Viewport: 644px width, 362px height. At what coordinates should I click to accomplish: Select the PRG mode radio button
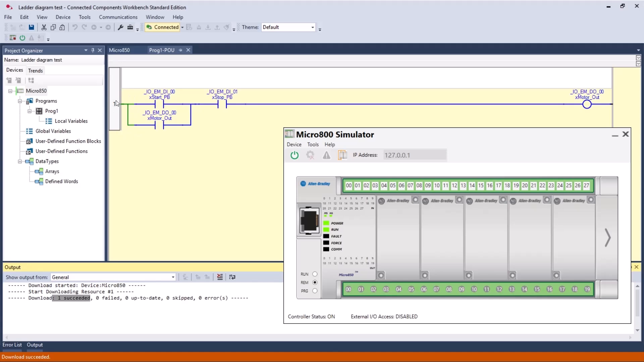[315, 291]
